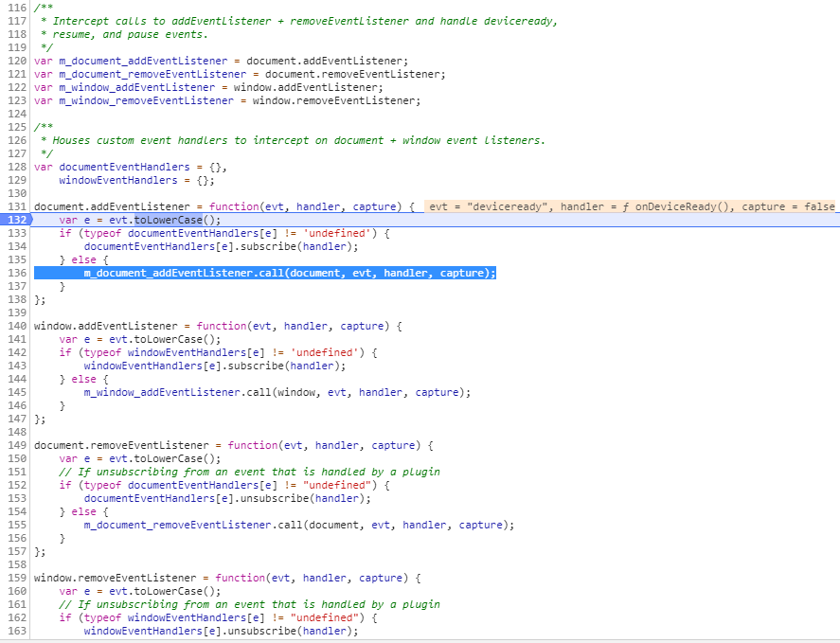Click var e declaration on line 141
The height and width of the screenshot is (643, 840).
[140, 339]
